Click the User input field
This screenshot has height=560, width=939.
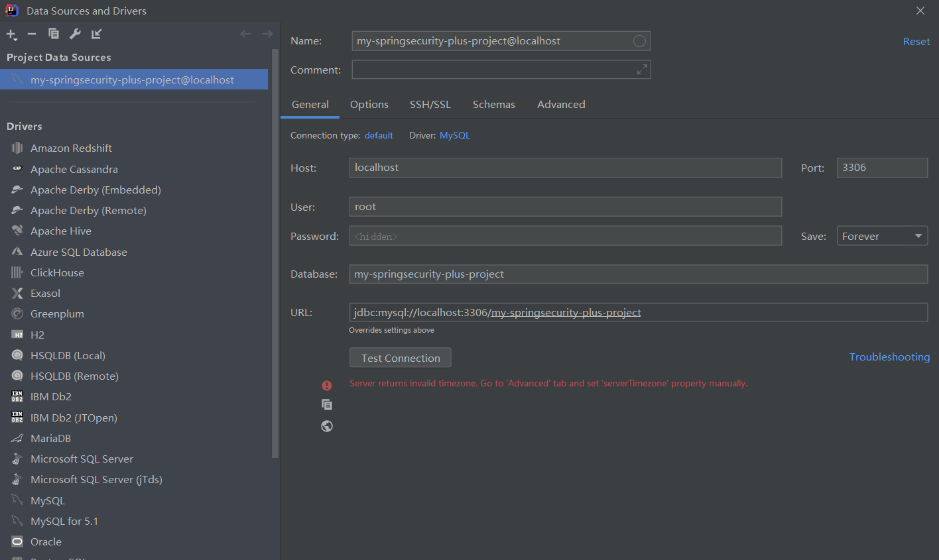[x=566, y=207]
